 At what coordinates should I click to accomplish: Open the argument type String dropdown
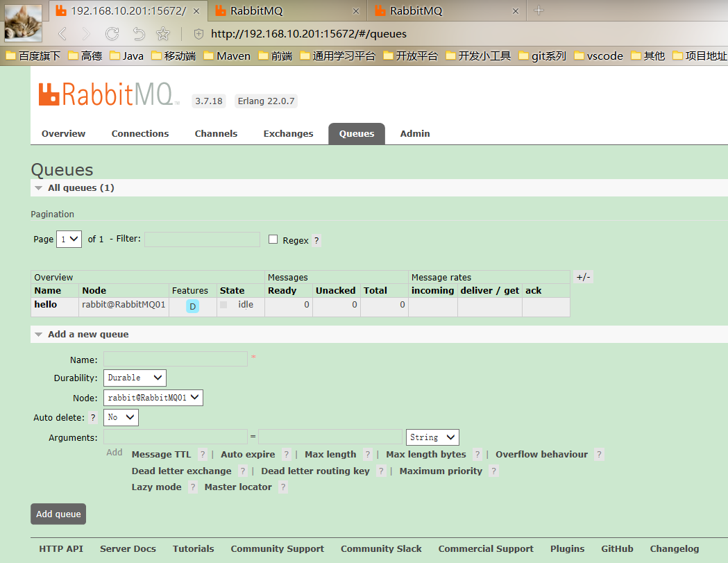pos(432,437)
